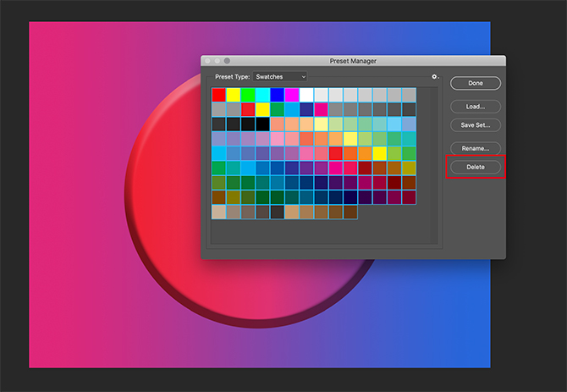Select the pure magenta swatch in the top row
Image resolution: width=567 pixels, height=392 pixels.
point(292,95)
